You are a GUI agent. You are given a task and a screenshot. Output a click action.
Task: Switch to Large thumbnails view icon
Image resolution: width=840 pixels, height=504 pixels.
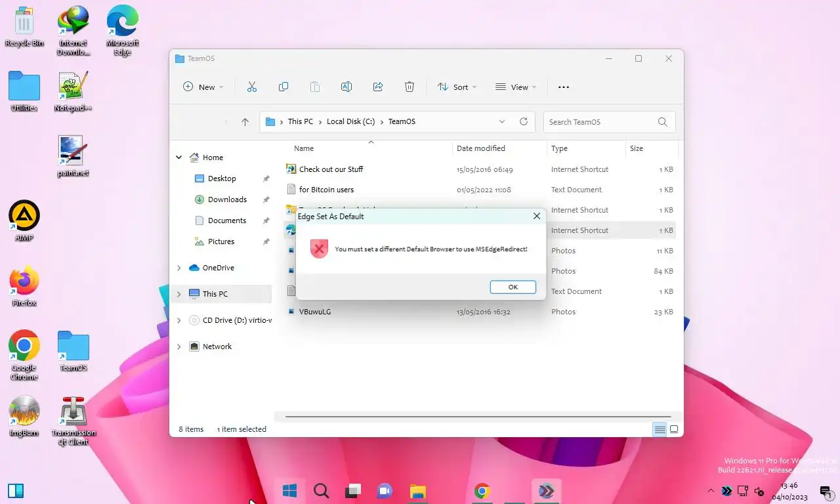pyautogui.click(x=673, y=429)
